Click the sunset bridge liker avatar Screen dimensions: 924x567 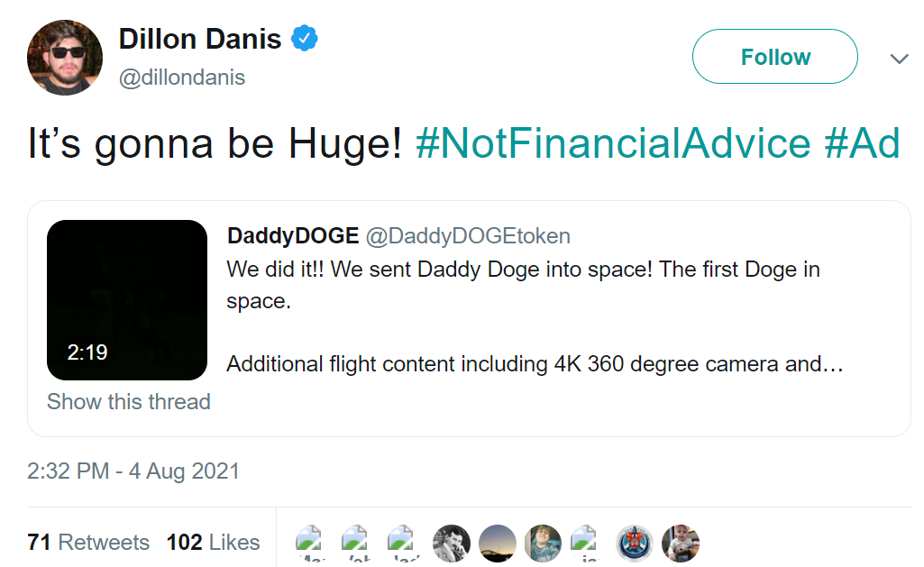point(497,544)
